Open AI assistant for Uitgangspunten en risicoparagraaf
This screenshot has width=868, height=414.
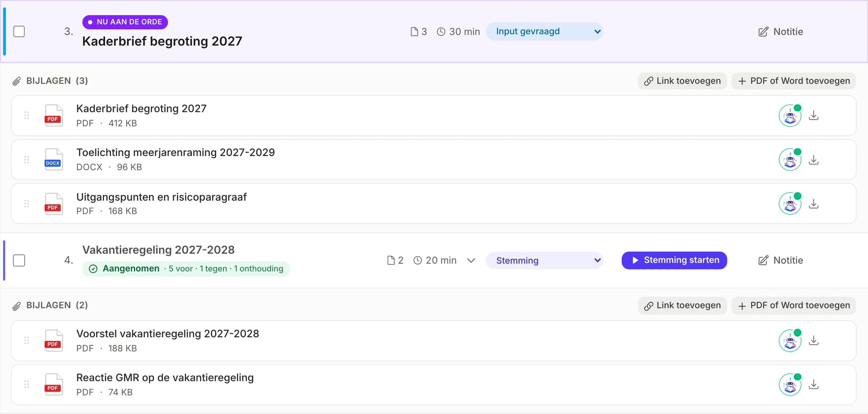click(x=790, y=204)
